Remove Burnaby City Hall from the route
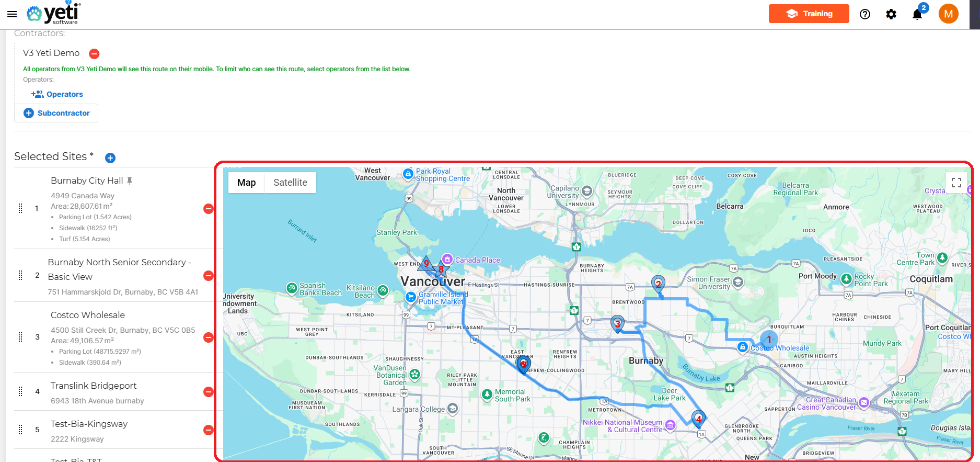Viewport: 980px width, 462px height. coord(208,209)
